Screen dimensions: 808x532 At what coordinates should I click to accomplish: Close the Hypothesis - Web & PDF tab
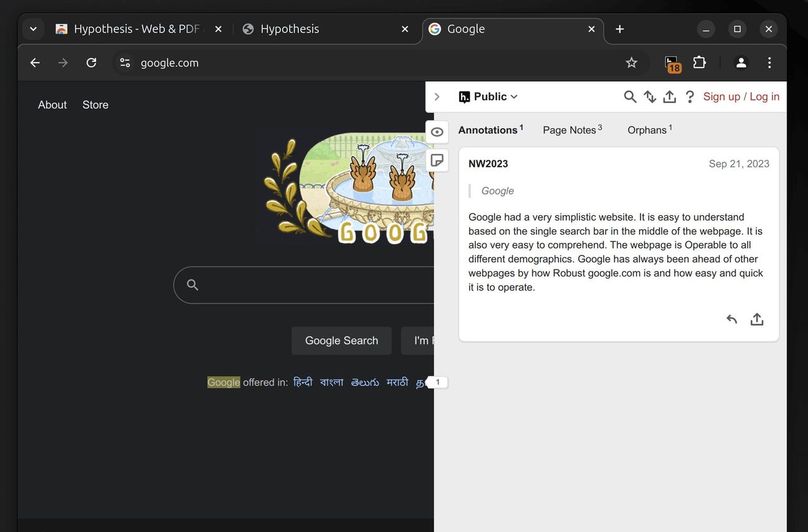218,29
